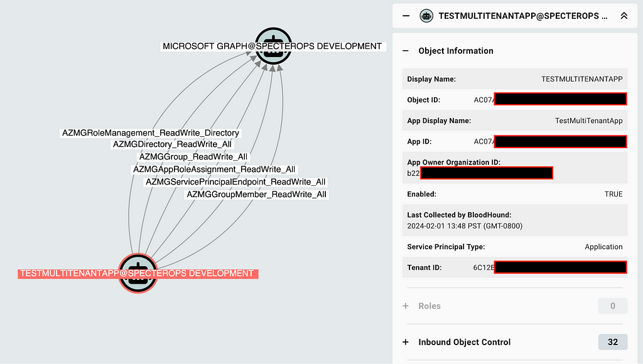This screenshot has height=364, width=643.
Task: Click the Inbound Object Control count 32
Action: coord(613,342)
